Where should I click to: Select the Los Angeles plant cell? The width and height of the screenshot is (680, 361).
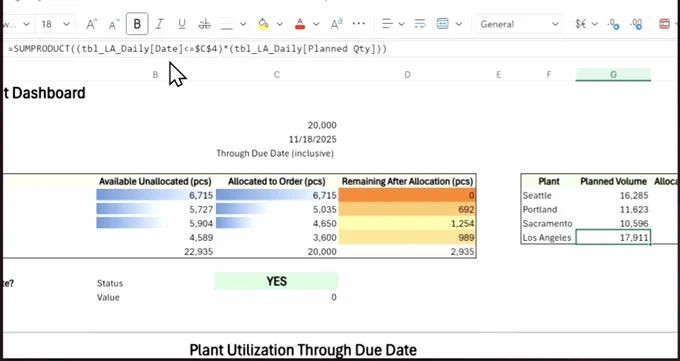click(x=549, y=237)
